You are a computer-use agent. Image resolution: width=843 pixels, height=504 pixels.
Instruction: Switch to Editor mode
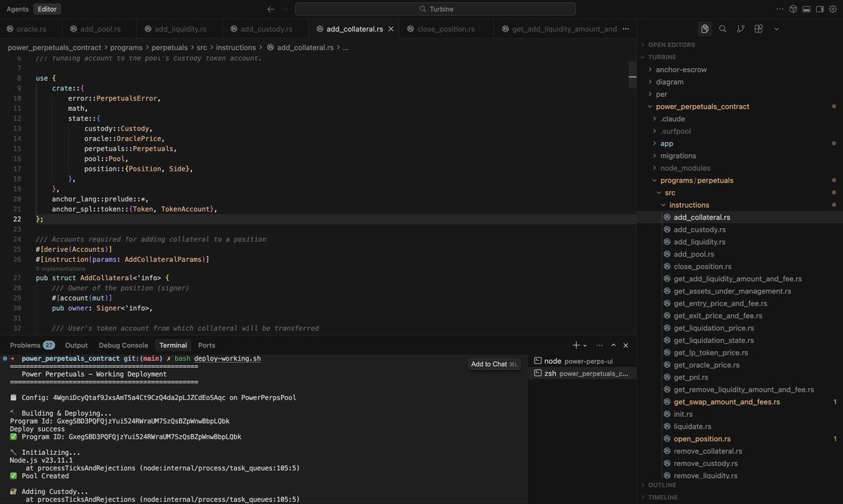point(48,9)
